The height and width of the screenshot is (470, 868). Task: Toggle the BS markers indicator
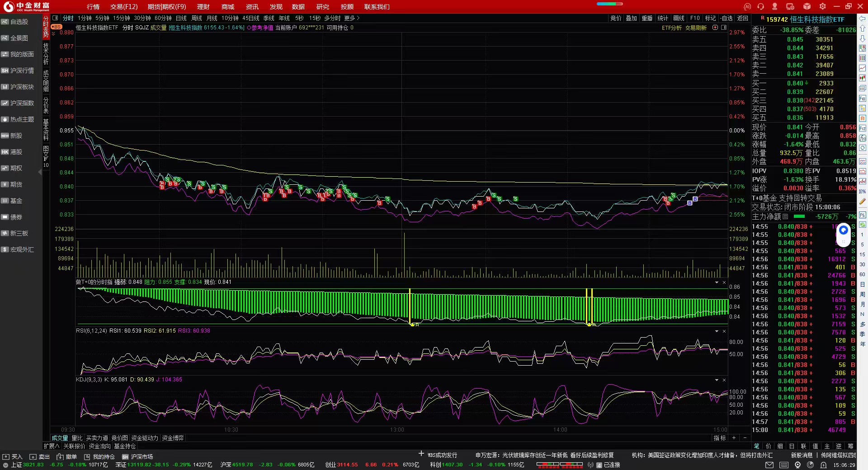(x=57, y=27)
